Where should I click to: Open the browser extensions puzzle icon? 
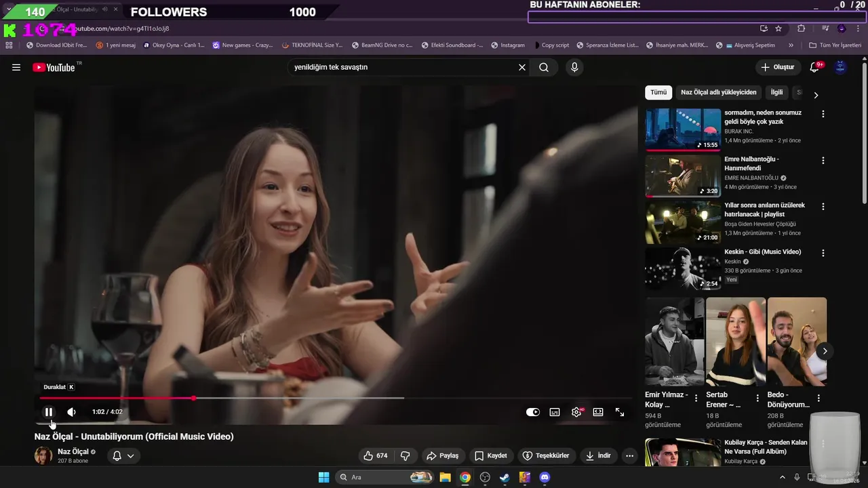(x=802, y=28)
